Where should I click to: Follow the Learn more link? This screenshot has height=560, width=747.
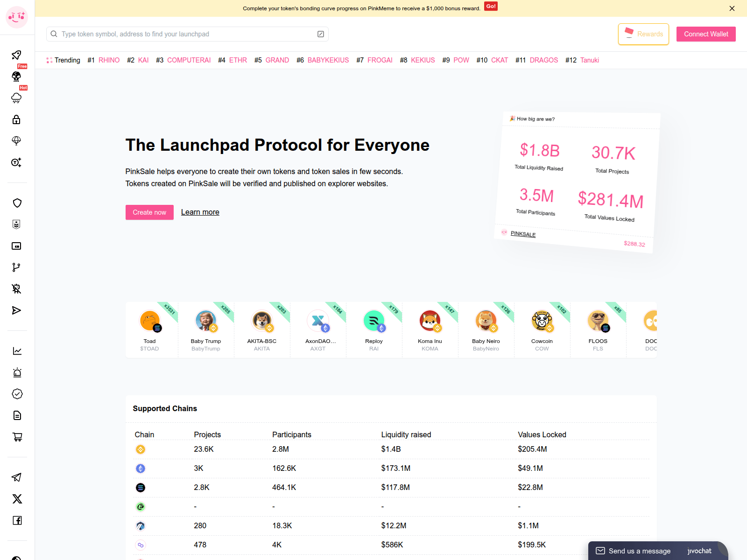click(200, 212)
